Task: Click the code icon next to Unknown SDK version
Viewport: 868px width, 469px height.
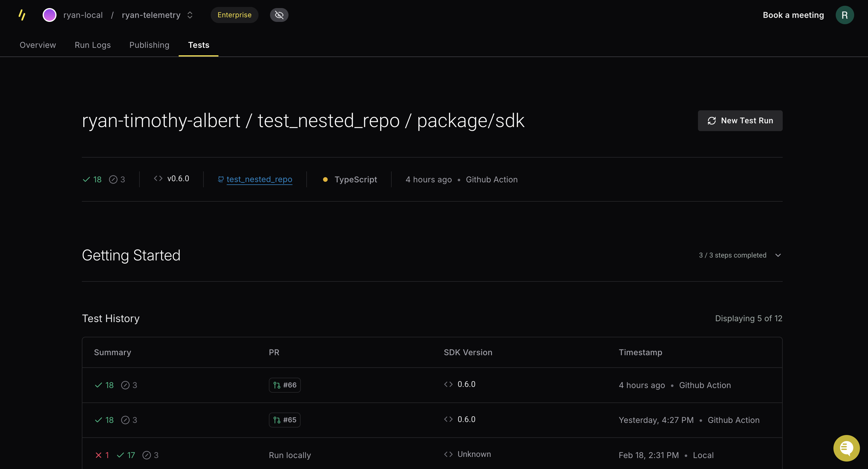Action: tap(448, 454)
